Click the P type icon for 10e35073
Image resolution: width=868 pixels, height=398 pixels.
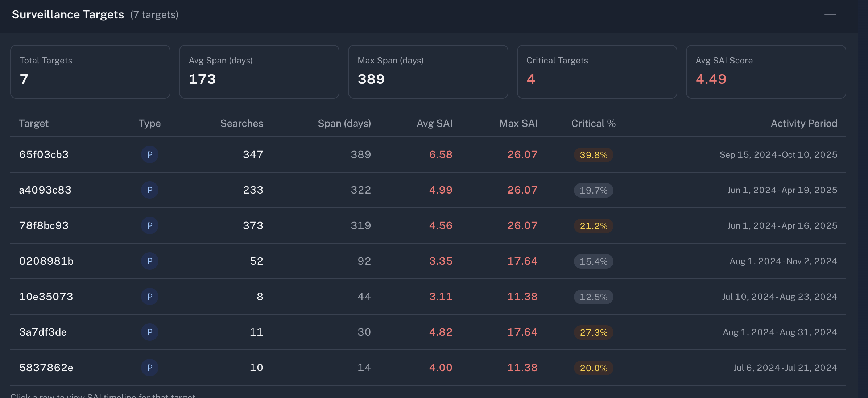click(x=149, y=297)
